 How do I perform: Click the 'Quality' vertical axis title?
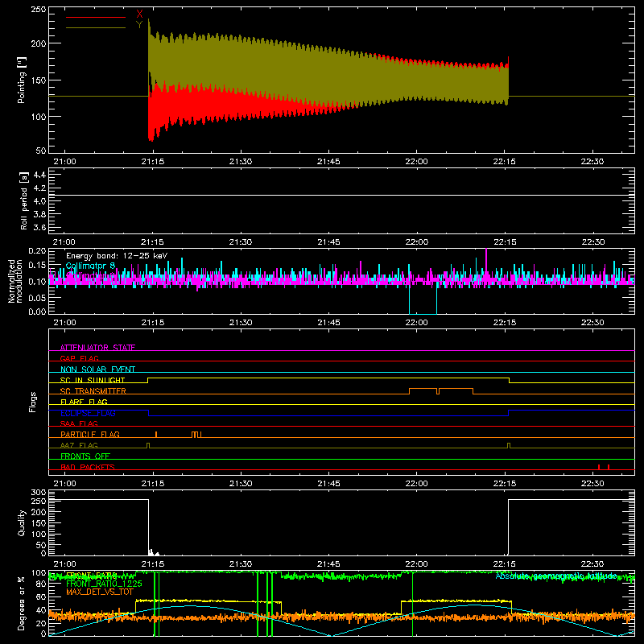click(22, 522)
